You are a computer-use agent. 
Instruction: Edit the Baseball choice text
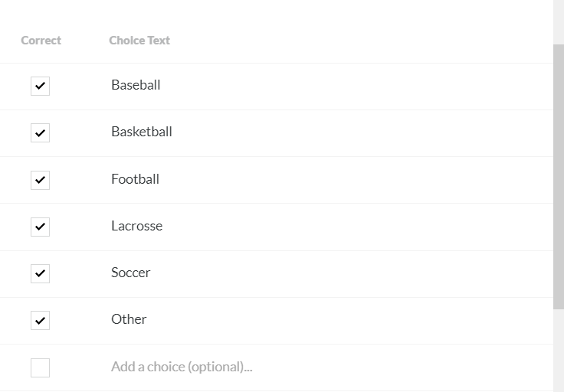coord(136,85)
